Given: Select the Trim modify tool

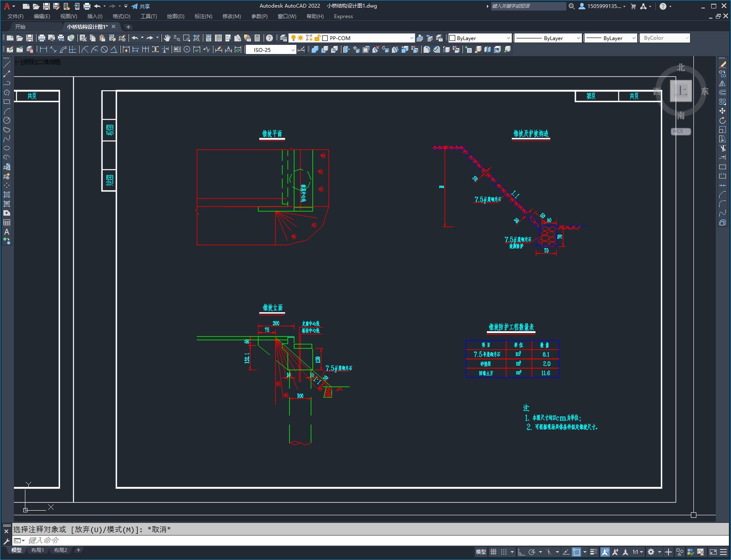Looking at the screenshot, I should tap(723, 148).
